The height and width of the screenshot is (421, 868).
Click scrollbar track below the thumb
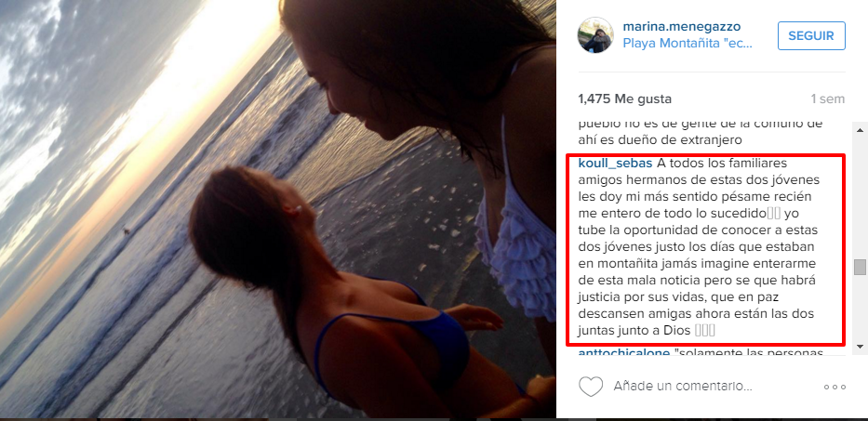pyautogui.click(x=859, y=308)
